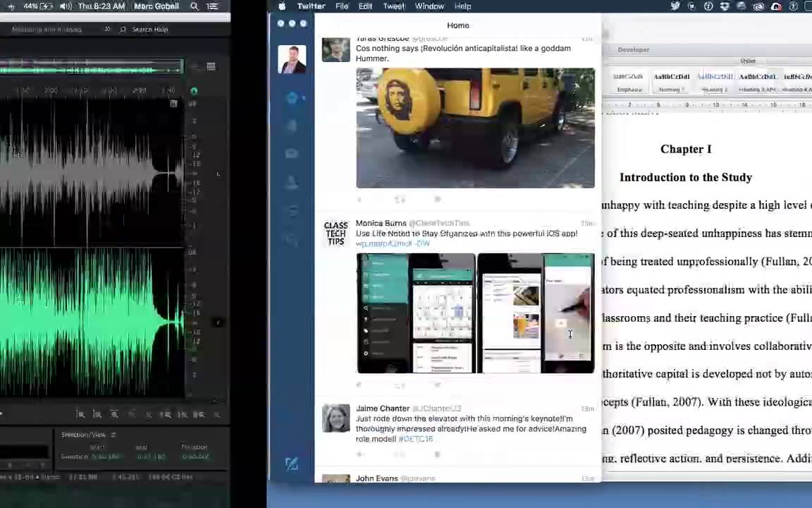The image size is (812, 508).
Task: Click green playhead marker on Audition timeline
Action: point(194,91)
